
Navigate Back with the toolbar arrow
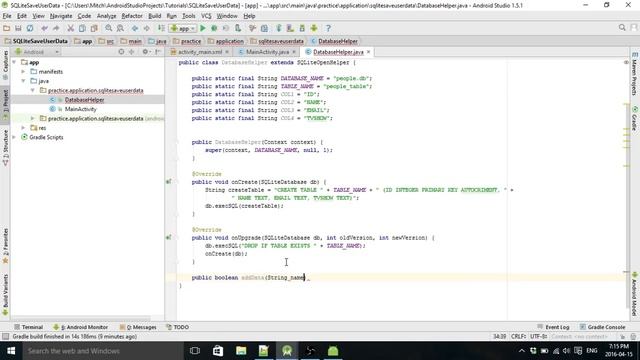click(135, 28)
